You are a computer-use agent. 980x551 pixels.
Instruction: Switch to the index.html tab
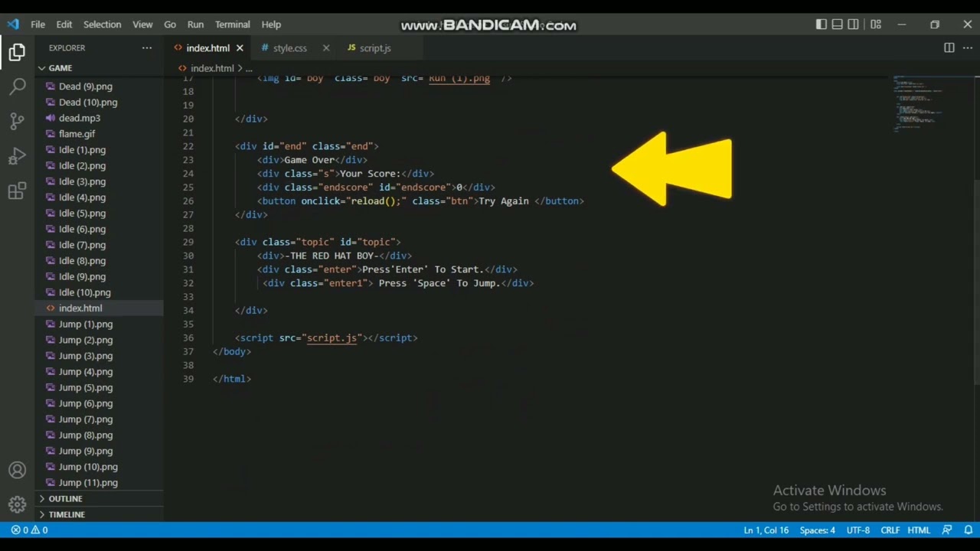(x=207, y=47)
